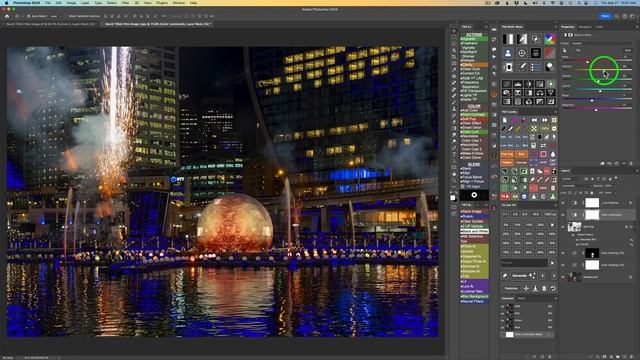Click the bullseye target mask icon
640x360 pixels.
click(522, 53)
